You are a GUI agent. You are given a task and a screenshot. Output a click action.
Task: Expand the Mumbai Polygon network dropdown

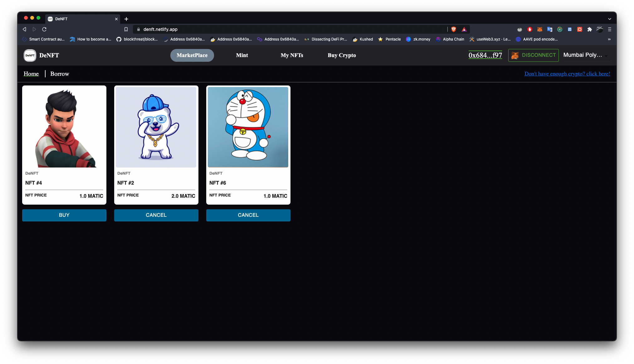pos(586,55)
